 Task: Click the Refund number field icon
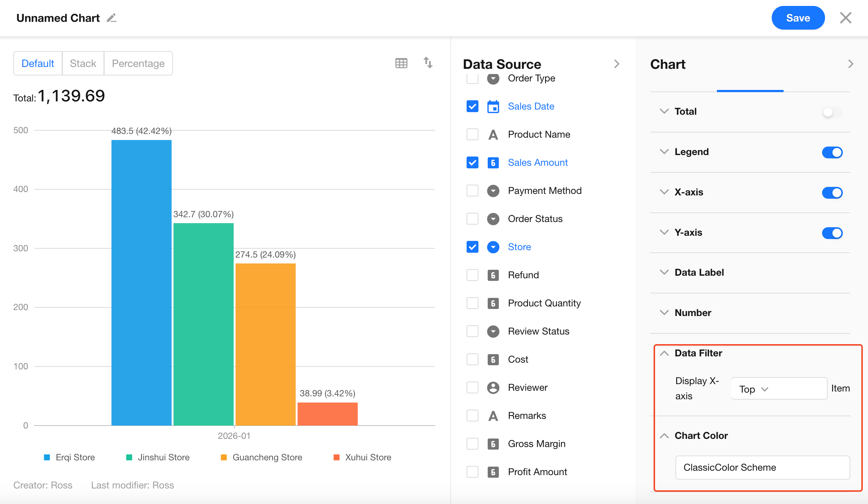point(493,275)
